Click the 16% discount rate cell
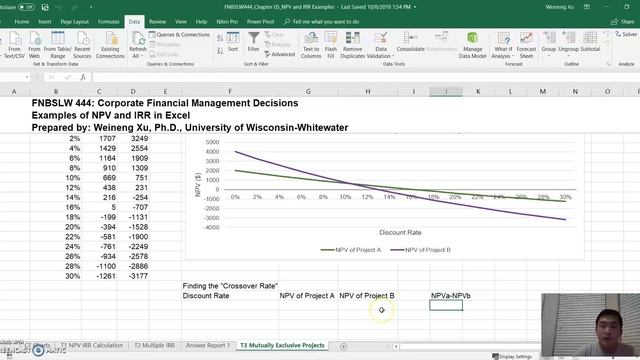The image size is (640, 360). (x=56, y=207)
